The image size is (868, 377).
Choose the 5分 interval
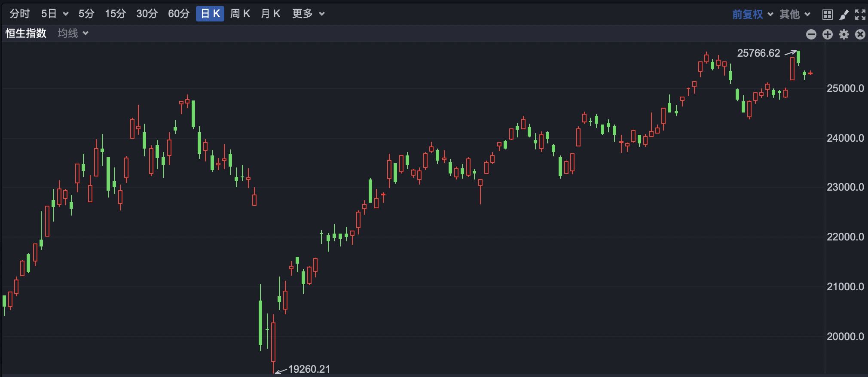(x=86, y=14)
